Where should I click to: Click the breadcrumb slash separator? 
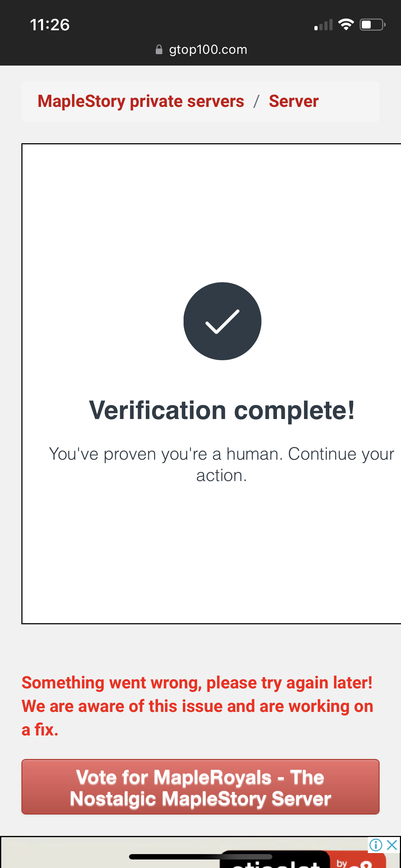click(x=256, y=101)
